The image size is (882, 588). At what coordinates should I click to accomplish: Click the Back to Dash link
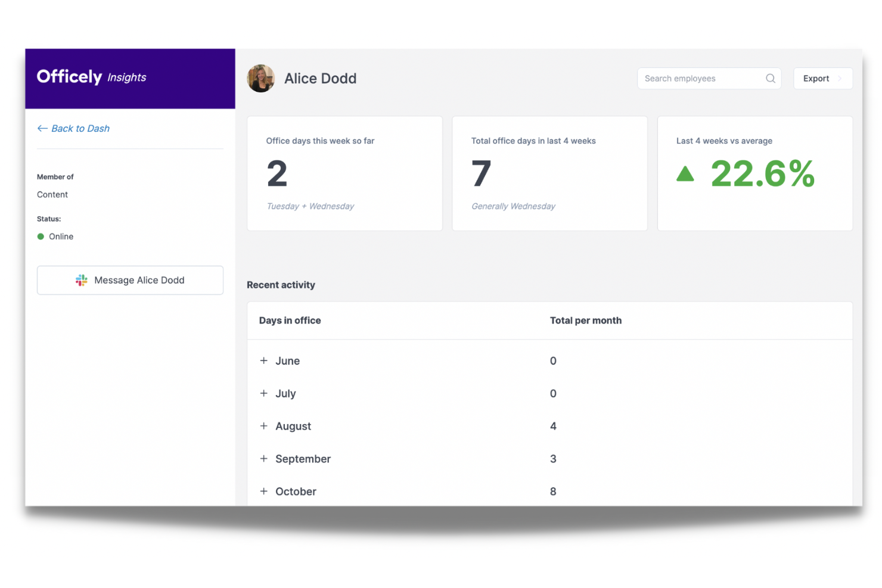pyautogui.click(x=80, y=128)
